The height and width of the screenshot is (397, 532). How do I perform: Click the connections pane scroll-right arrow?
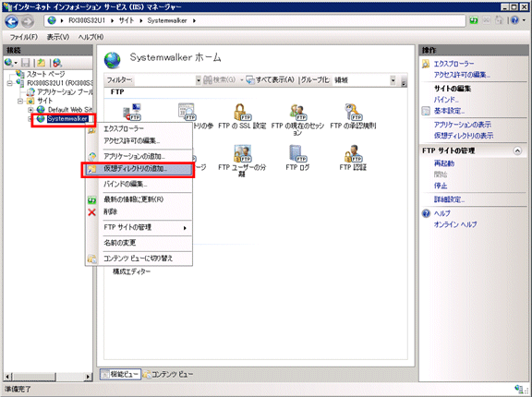[x=88, y=377]
